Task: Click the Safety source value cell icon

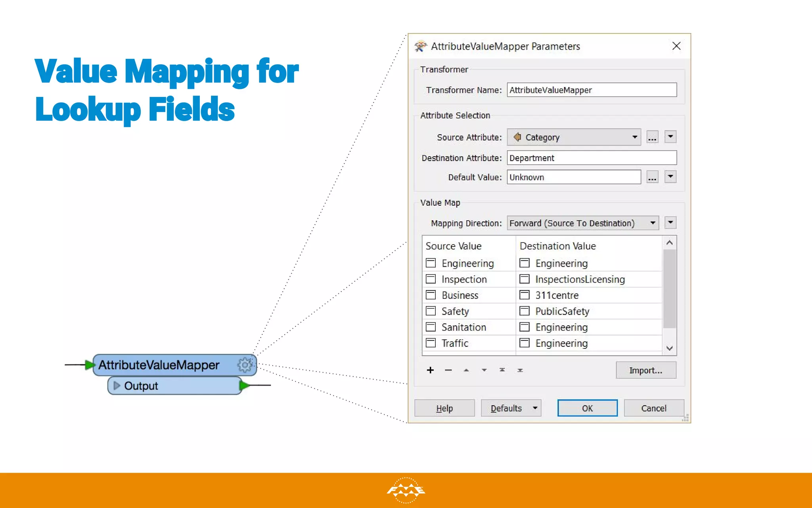Action: click(431, 311)
